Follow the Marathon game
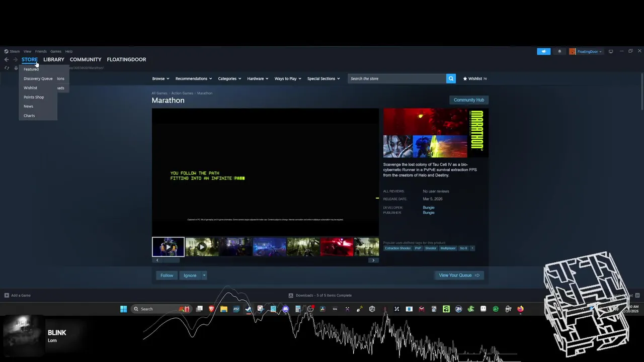The height and width of the screenshot is (362, 644). coord(167,275)
